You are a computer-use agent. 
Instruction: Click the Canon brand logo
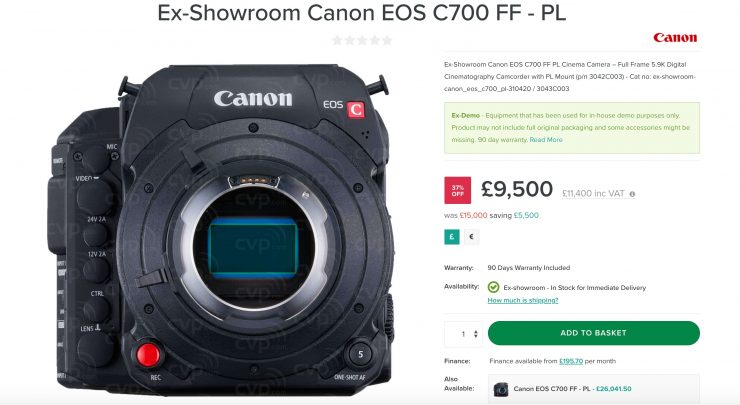[x=675, y=38]
